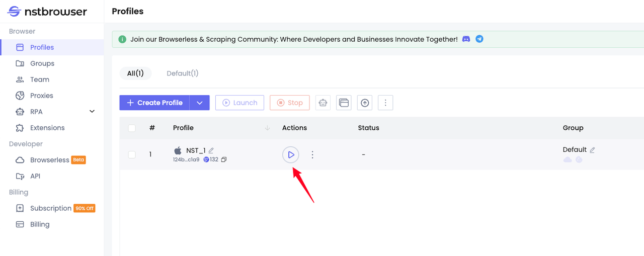Click the Discord icon in the banner

coord(466,39)
